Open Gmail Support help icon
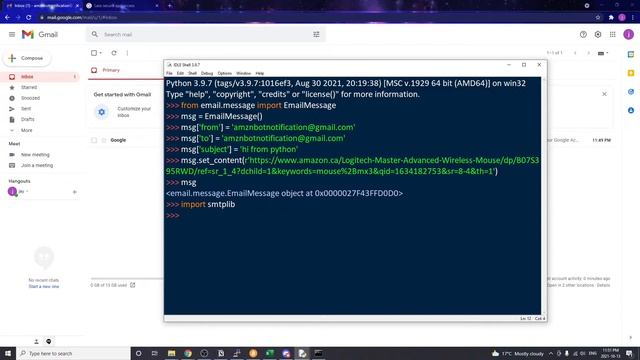Viewport: 640px width, 360px height. point(583,35)
